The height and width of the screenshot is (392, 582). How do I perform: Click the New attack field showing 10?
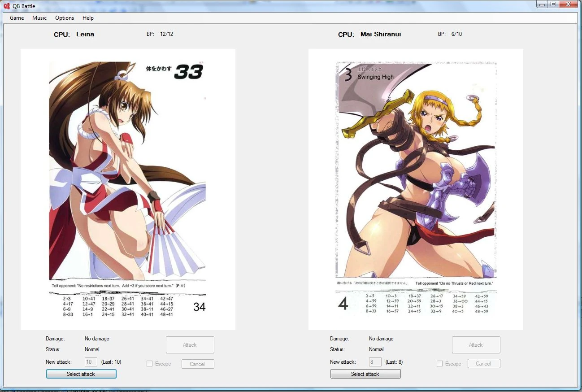click(91, 362)
